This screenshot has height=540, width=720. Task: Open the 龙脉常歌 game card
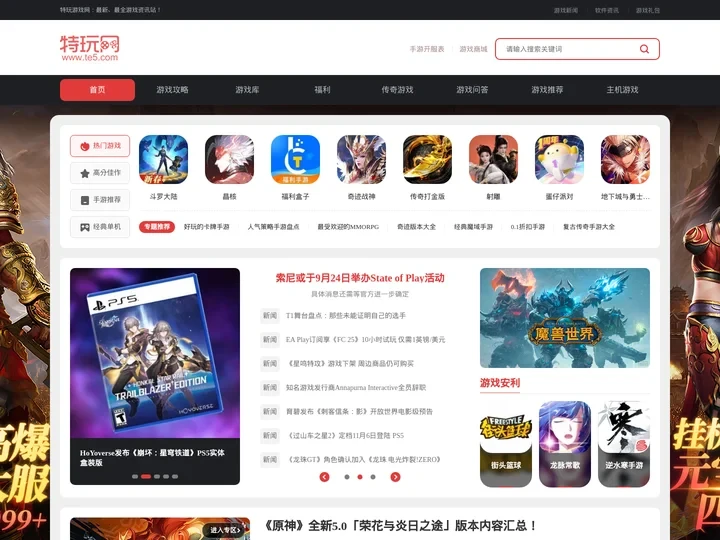pyautogui.click(x=565, y=444)
